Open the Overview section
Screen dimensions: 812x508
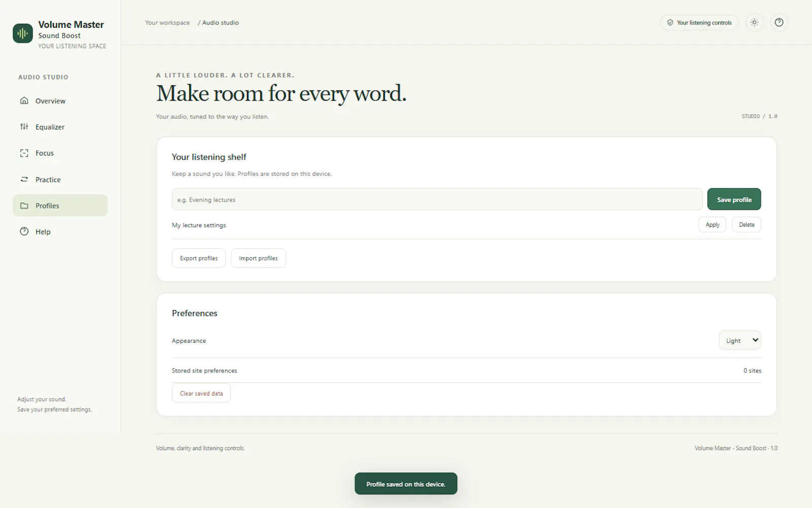(60, 101)
